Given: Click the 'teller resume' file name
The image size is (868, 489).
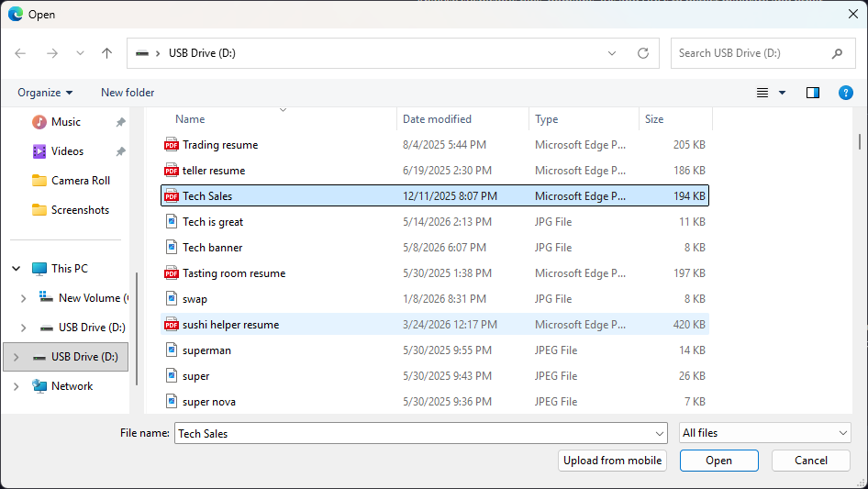Looking at the screenshot, I should (214, 171).
